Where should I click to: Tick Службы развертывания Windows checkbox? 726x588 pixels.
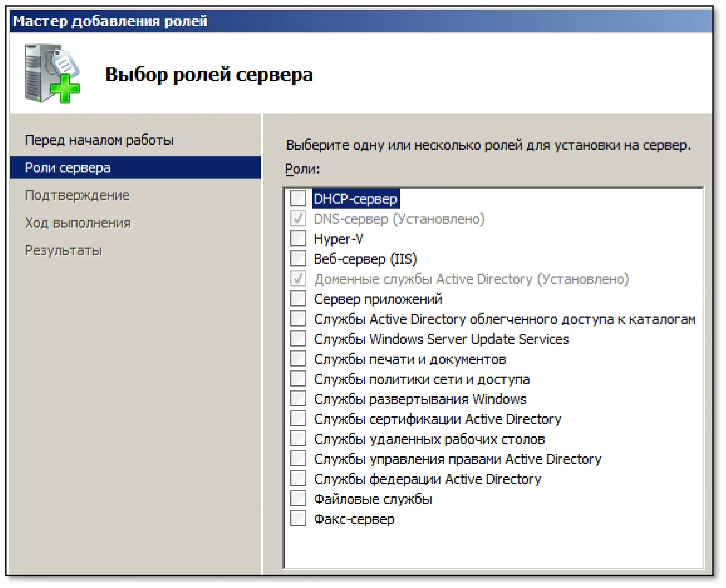298,398
